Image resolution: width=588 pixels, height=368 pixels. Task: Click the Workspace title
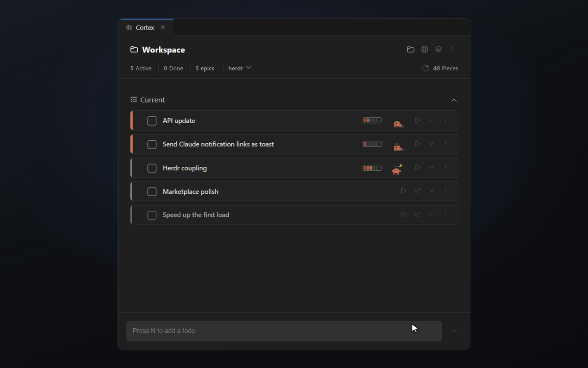click(x=163, y=50)
